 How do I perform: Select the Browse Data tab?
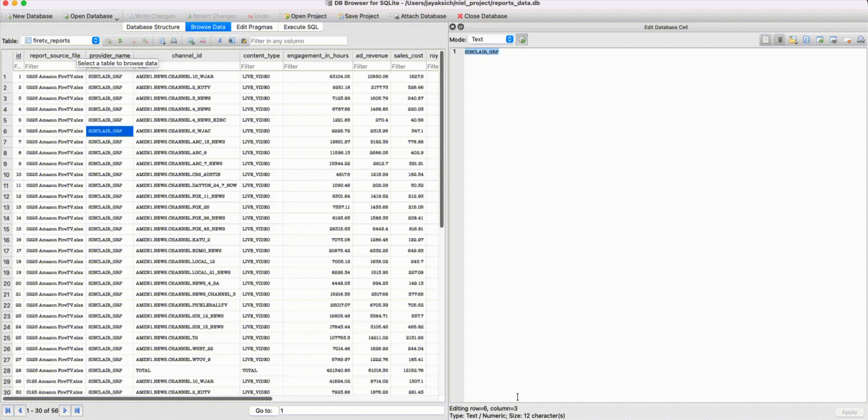(208, 27)
